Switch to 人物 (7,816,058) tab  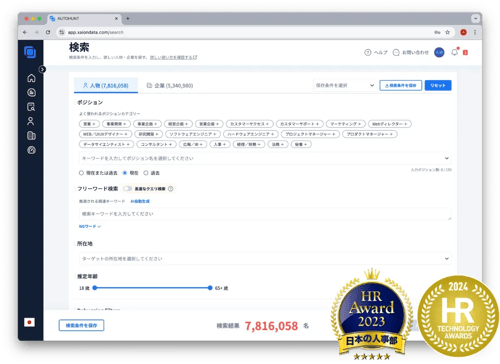pyautogui.click(x=106, y=86)
